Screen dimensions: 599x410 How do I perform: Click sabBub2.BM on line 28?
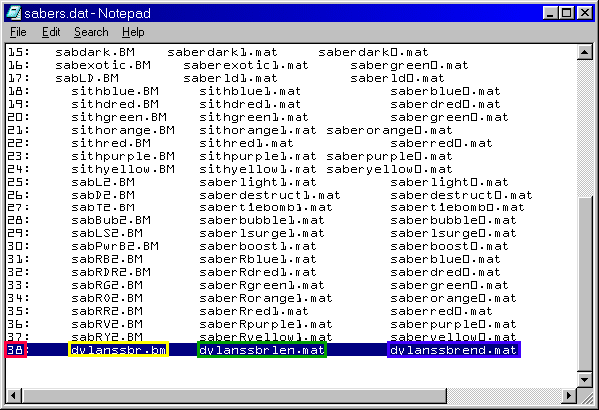(x=111, y=220)
